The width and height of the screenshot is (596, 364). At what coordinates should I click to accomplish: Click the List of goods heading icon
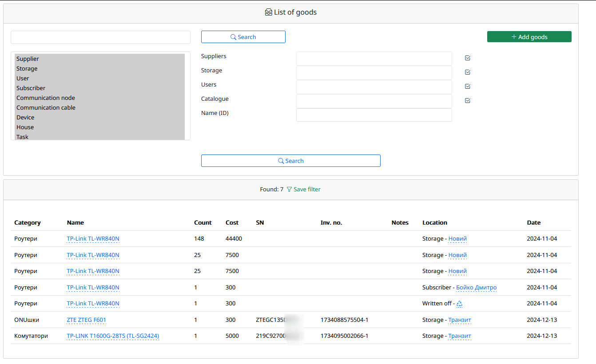pyautogui.click(x=268, y=12)
